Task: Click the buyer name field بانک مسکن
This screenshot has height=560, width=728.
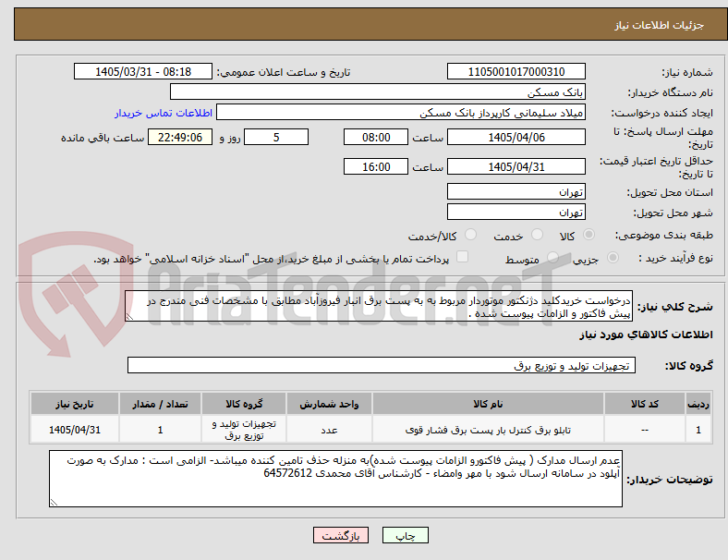Action: pos(378,91)
